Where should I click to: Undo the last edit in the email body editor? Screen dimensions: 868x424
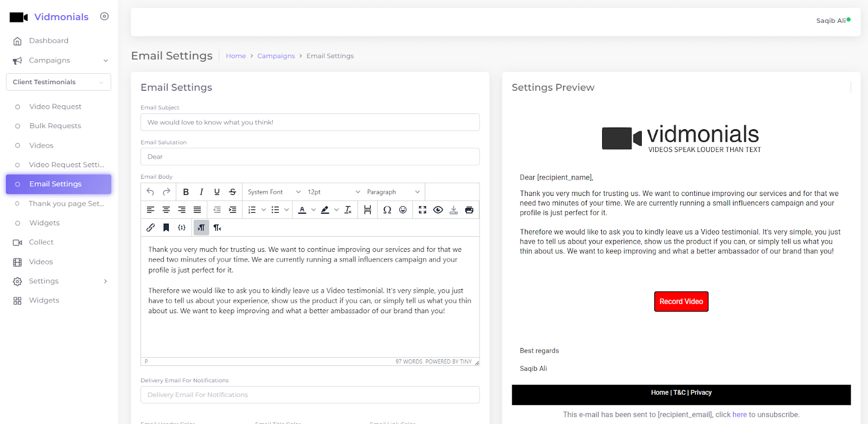[150, 192]
